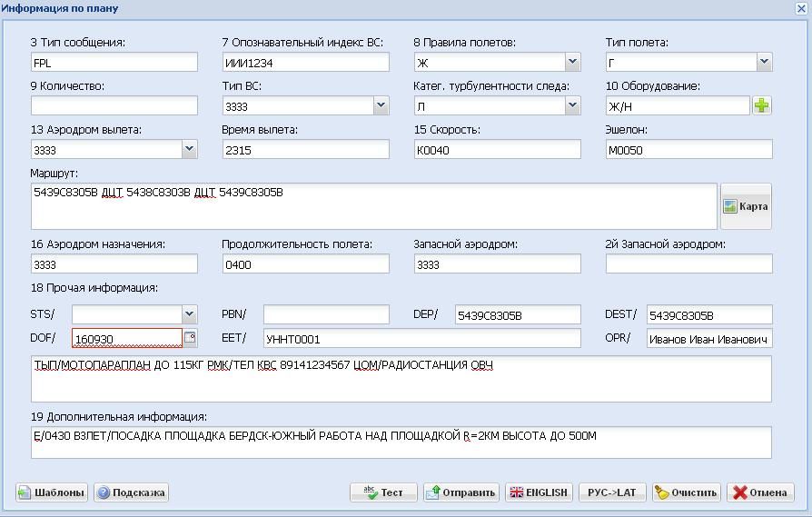The width and height of the screenshot is (812, 517).
Task: Close the Информация по плану dialog
Action: point(801,8)
